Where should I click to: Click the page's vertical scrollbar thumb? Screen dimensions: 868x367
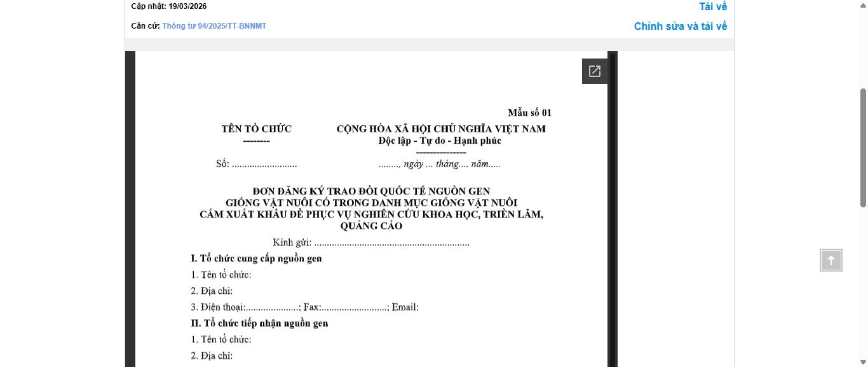point(863,148)
